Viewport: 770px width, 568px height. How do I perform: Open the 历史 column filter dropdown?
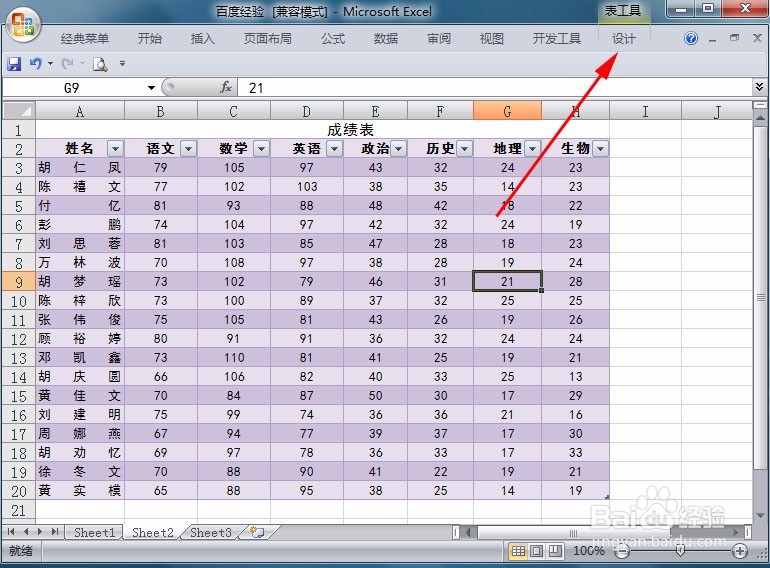coord(465,148)
